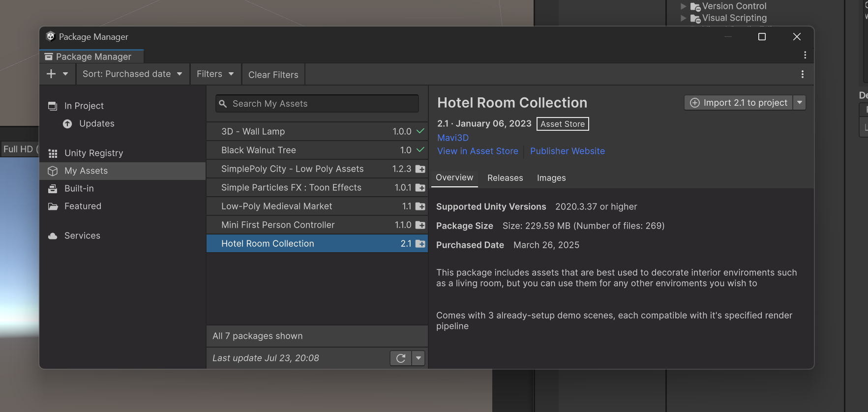Click import icon for Low-Poly Medieval Market
Image resolution: width=868 pixels, height=412 pixels.
(x=420, y=206)
